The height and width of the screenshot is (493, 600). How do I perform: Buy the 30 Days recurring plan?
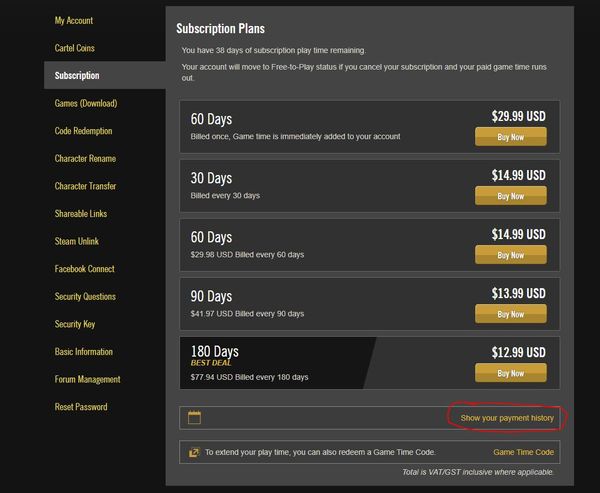coord(510,196)
